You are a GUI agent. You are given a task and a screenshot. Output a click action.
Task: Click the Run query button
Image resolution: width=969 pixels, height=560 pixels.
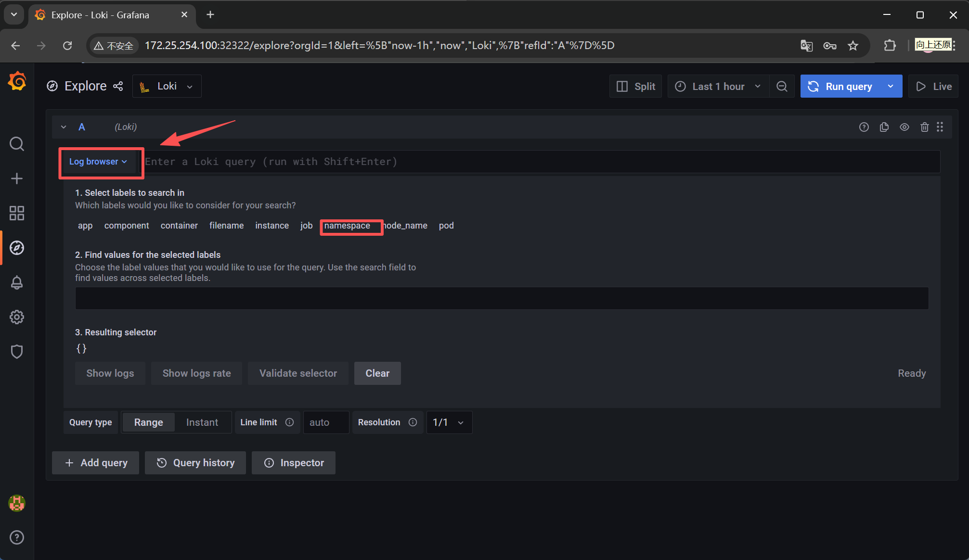point(841,86)
